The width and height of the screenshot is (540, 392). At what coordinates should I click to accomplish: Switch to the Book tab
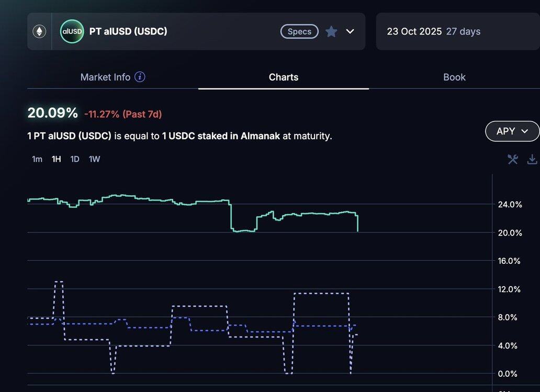coord(454,77)
